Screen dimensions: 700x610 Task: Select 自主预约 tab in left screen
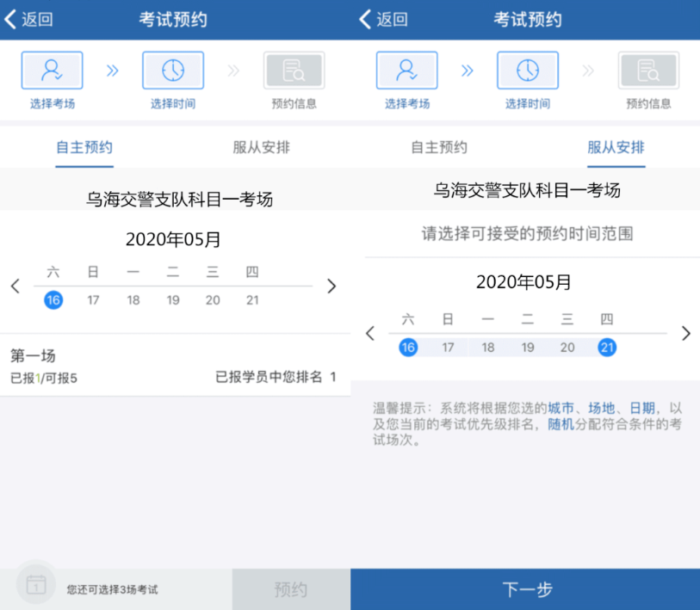click(x=84, y=147)
